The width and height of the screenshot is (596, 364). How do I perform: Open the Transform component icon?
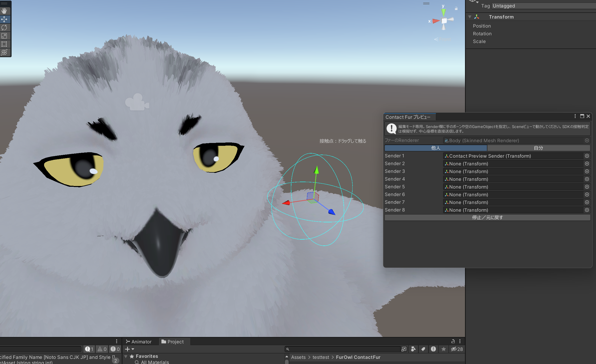click(x=477, y=17)
